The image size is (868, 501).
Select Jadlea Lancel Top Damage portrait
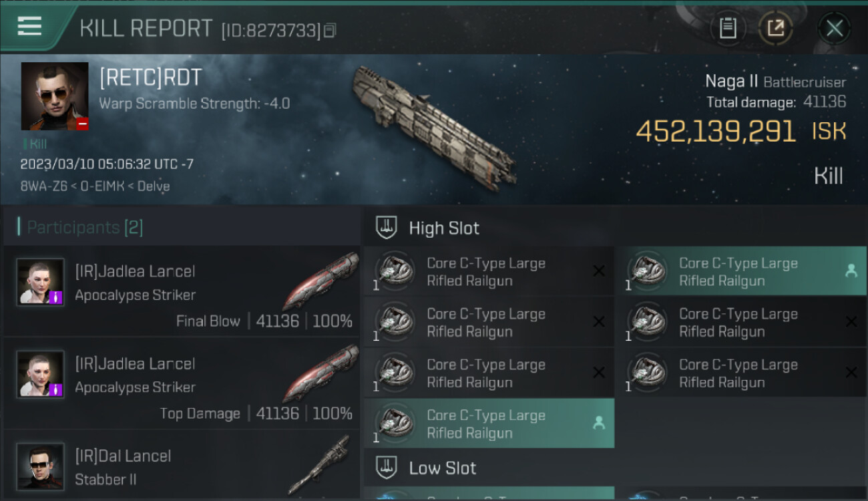41,374
